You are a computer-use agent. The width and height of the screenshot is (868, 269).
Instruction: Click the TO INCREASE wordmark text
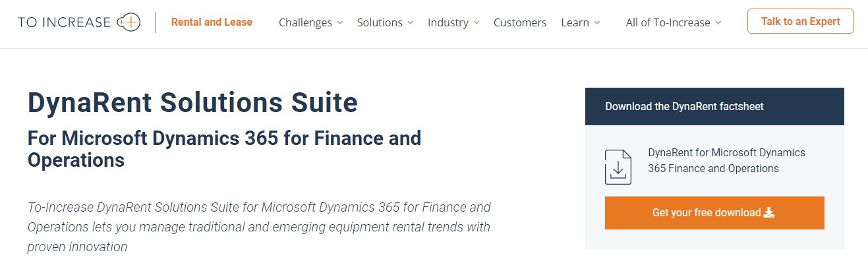tap(65, 22)
